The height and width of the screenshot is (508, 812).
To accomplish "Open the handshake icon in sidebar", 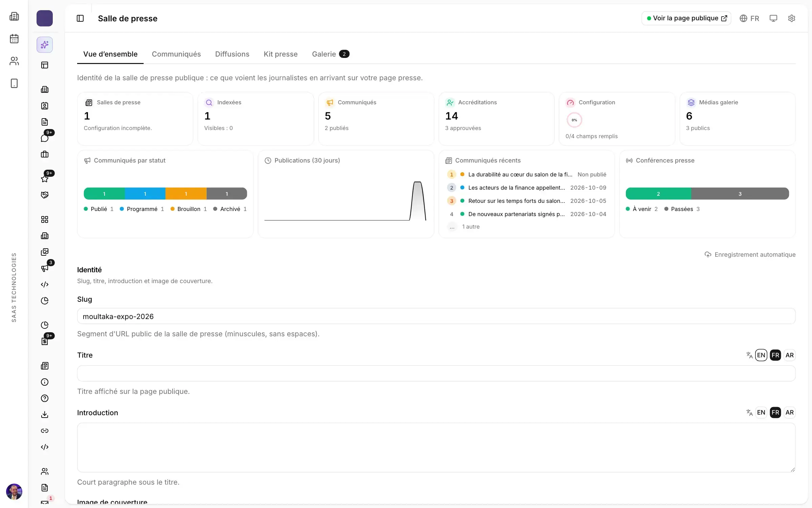I will tap(45, 195).
